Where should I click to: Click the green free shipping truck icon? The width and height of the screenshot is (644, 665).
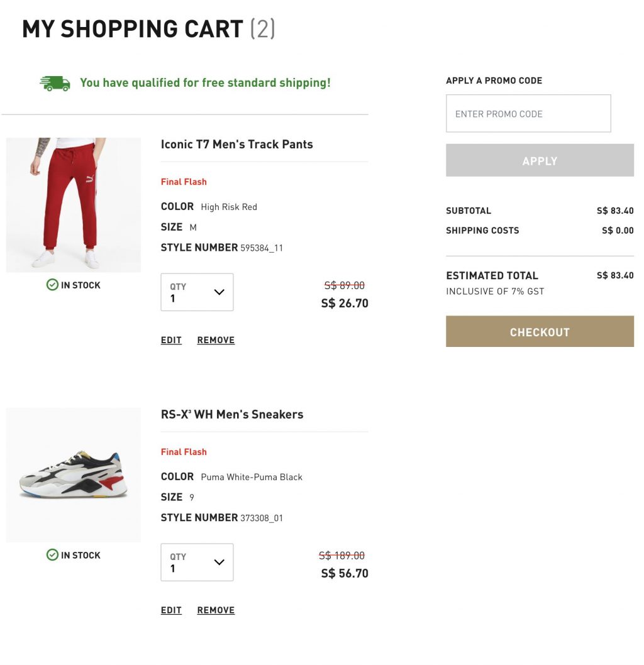click(55, 83)
